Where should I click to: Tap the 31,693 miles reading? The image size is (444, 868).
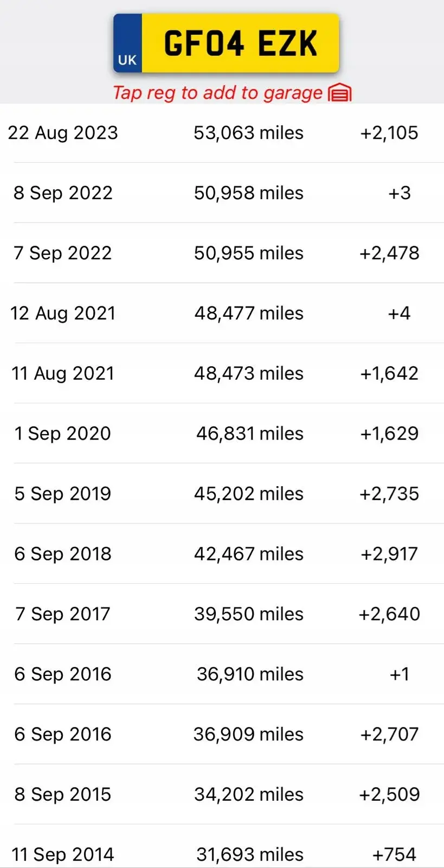coord(249,854)
